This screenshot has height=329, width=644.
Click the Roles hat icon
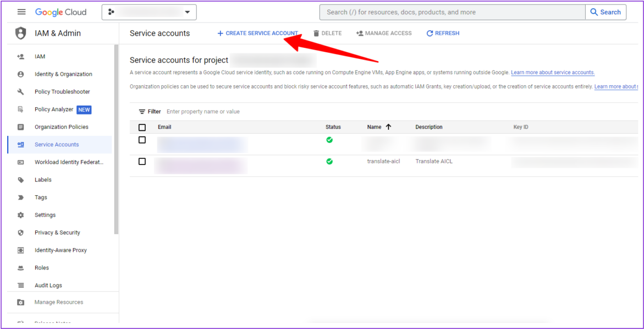tap(20, 268)
